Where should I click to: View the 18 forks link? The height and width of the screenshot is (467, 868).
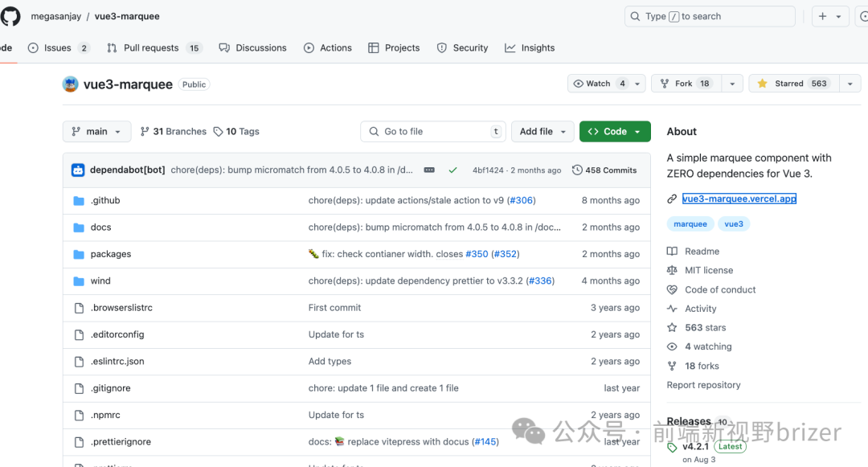(x=693, y=366)
